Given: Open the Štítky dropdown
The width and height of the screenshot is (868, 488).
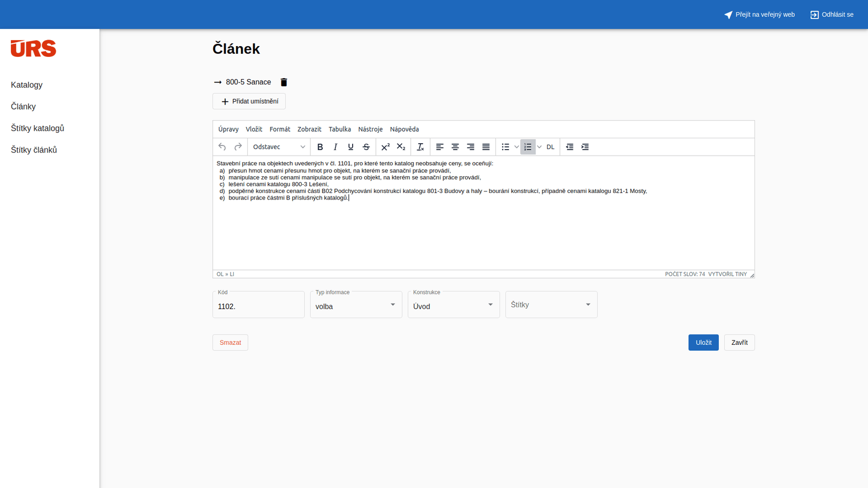Looking at the screenshot, I should [551, 305].
